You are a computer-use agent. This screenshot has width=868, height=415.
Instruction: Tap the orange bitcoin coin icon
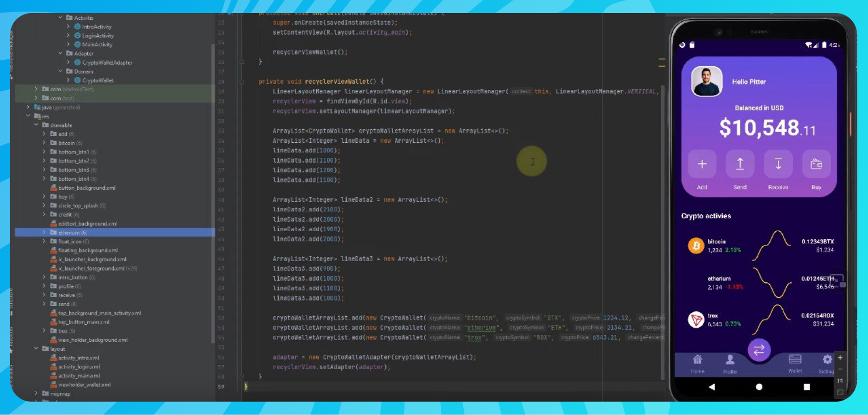[x=696, y=246]
